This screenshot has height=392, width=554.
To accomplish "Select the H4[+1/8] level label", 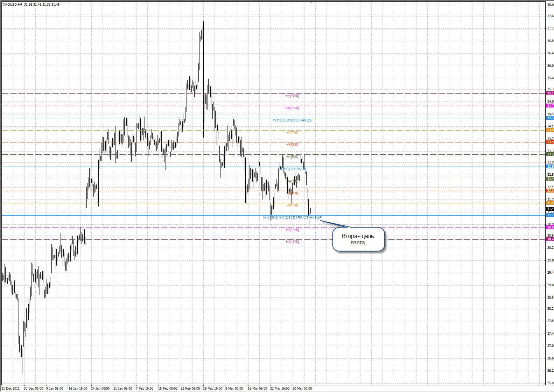I will (292, 108).
